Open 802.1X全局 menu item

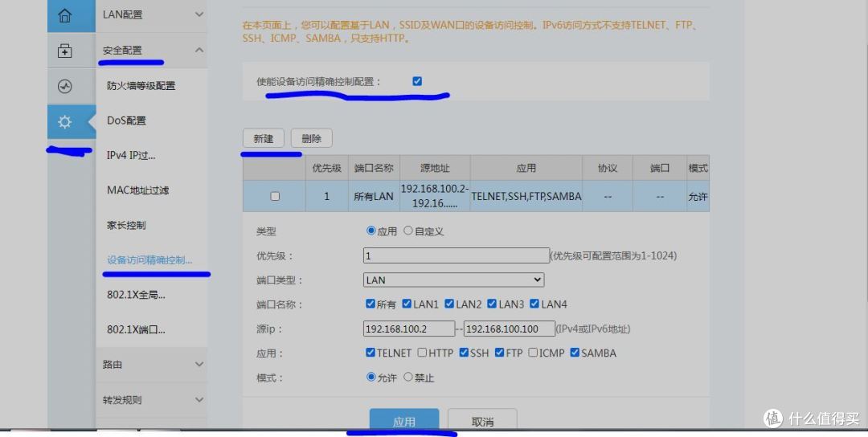tap(136, 295)
